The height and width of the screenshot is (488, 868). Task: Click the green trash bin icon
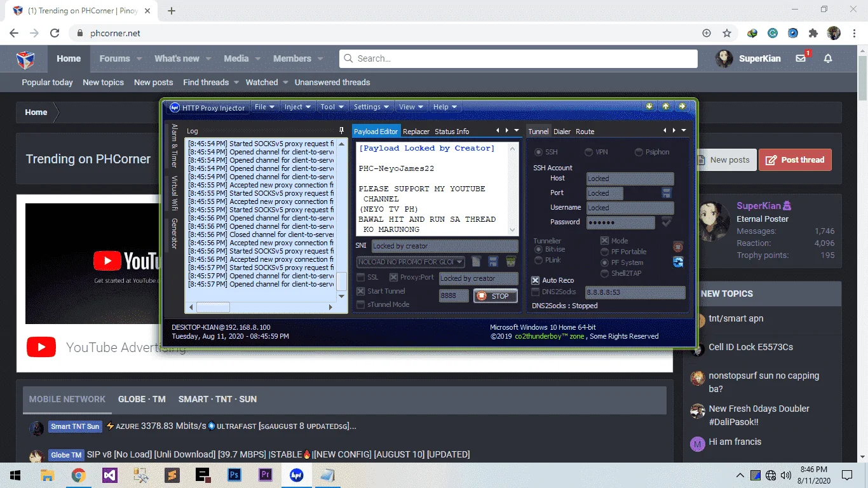pos(510,262)
